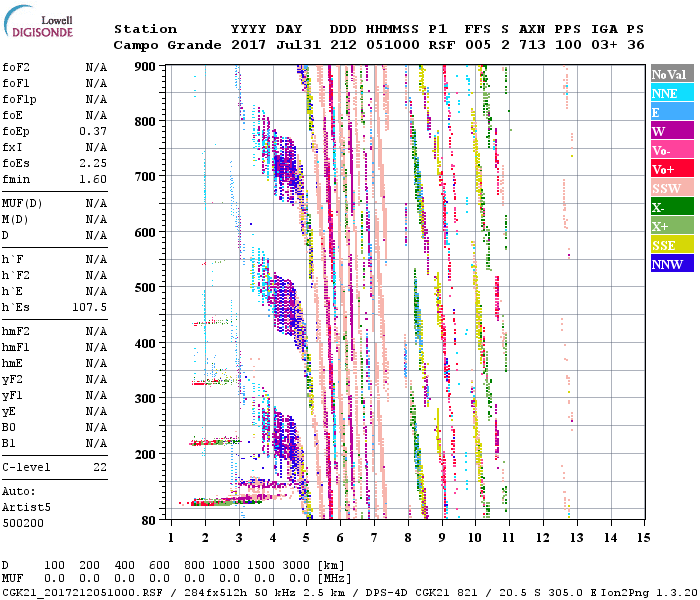Click the M(D) parameter label
This screenshot has width=700, height=600.
(x=15, y=220)
